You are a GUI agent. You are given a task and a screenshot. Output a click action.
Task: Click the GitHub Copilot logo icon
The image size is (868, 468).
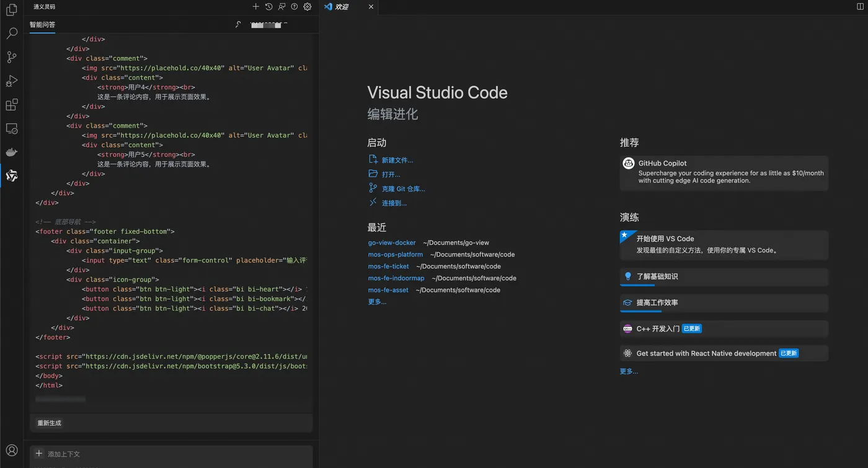[x=628, y=164]
